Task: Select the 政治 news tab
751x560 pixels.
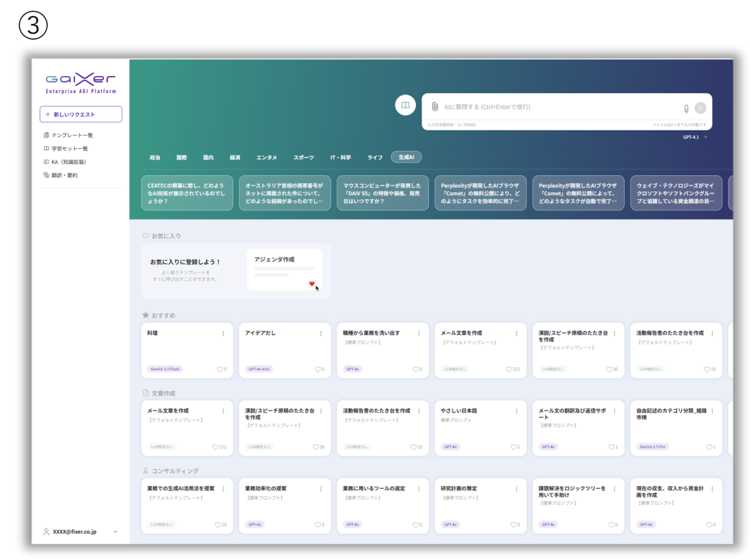Action: [155, 158]
